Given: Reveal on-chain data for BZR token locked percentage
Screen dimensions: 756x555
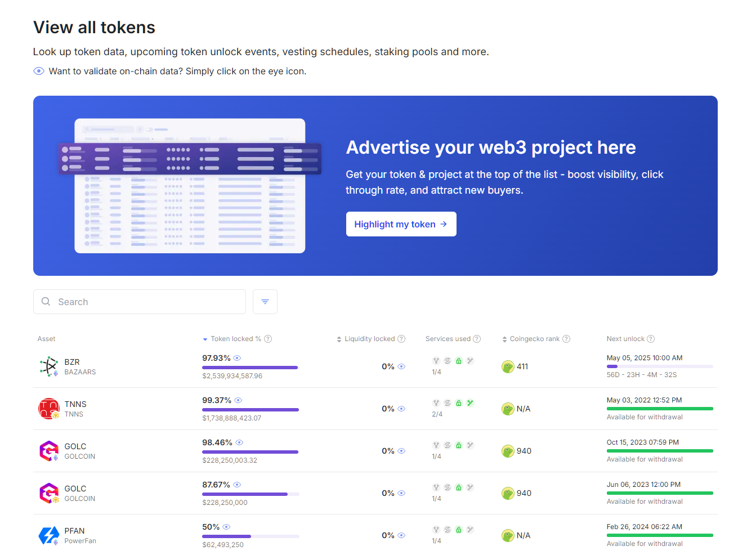Looking at the screenshot, I should pos(237,357).
